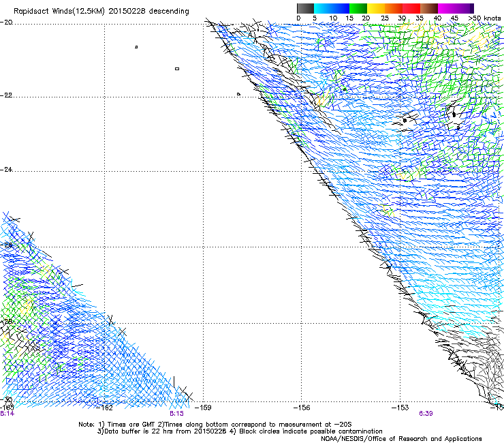
Task: Click the orange 25-30 knots color bar segment
Action: click(394, 8)
